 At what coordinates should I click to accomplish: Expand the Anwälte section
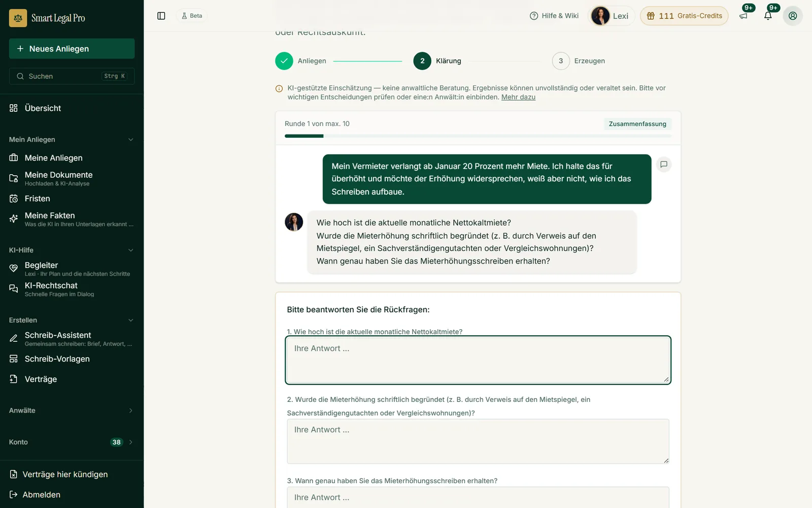click(72, 410)
